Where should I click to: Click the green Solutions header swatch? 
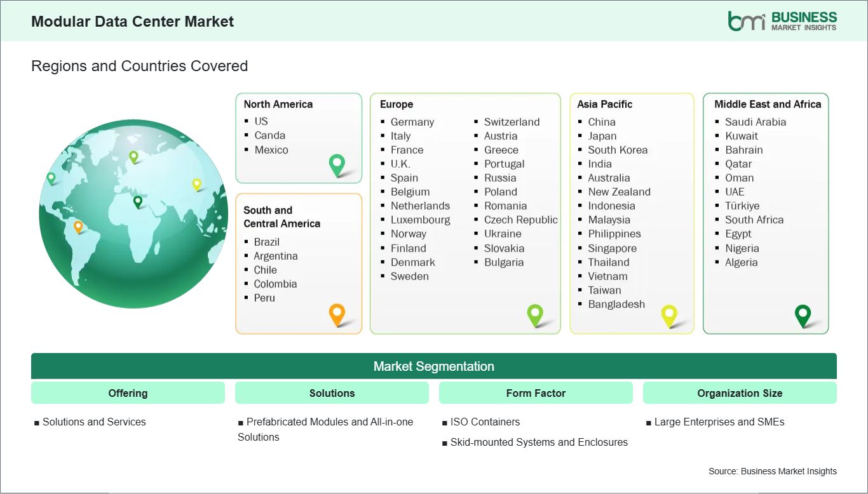pos(332,392)
